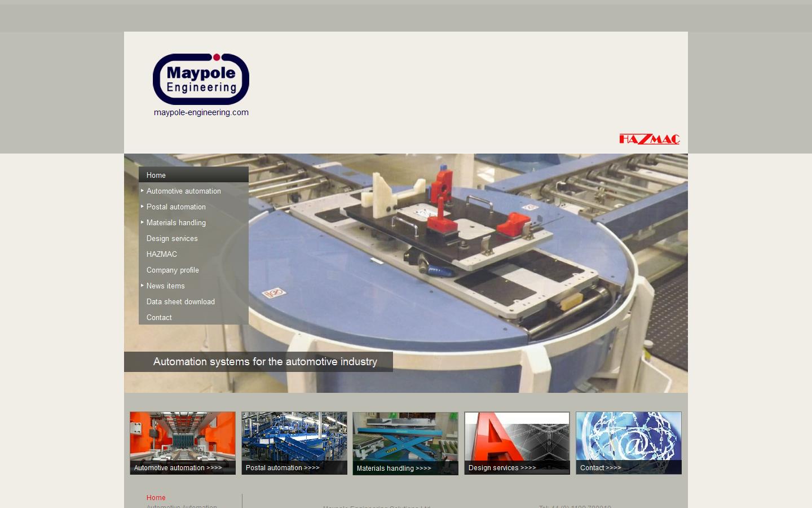Viewport: 812px width, 508px height.
Task: Click the Home footer link
Action: [x=156, y=497]
